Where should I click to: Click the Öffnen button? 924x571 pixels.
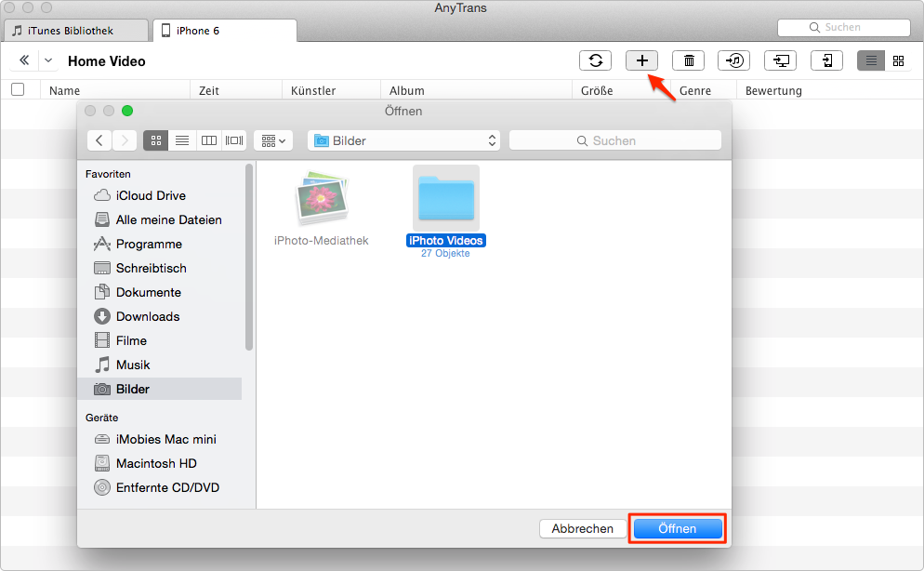pos(678,528)
